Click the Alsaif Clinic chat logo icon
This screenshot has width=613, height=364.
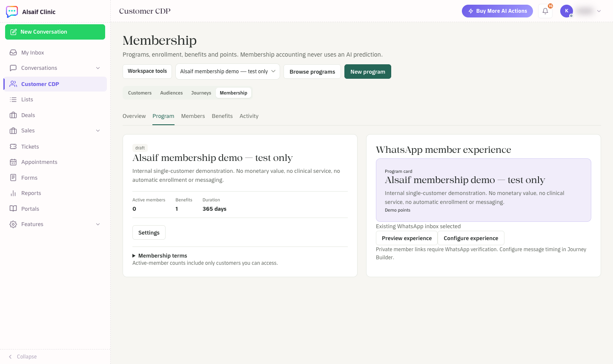12,11
